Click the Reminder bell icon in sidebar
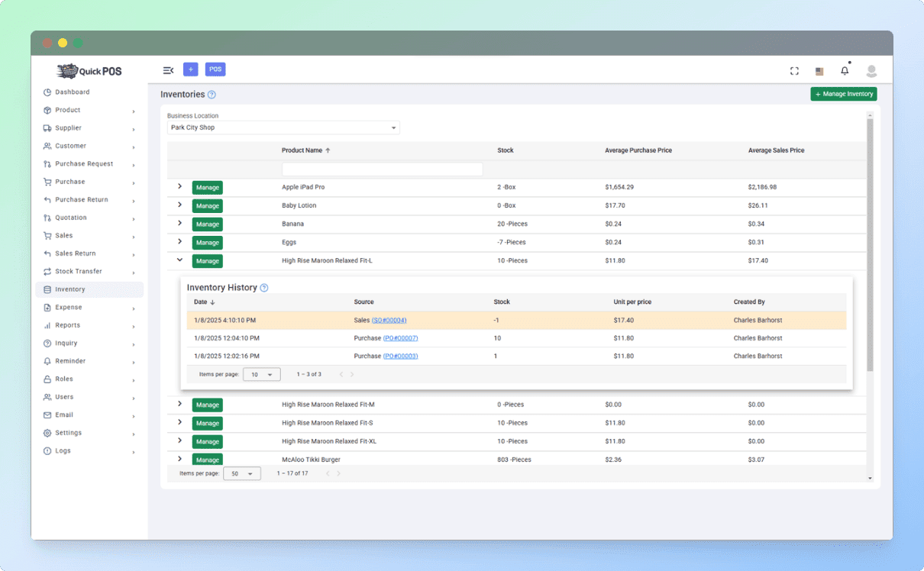This screenshot has height=571, width=924. click(47, 361)
